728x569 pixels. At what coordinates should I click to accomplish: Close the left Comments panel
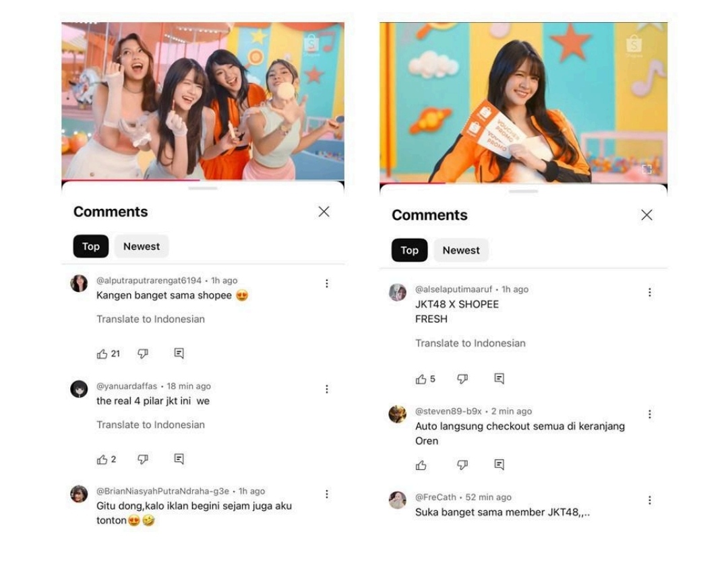[324, 212]
